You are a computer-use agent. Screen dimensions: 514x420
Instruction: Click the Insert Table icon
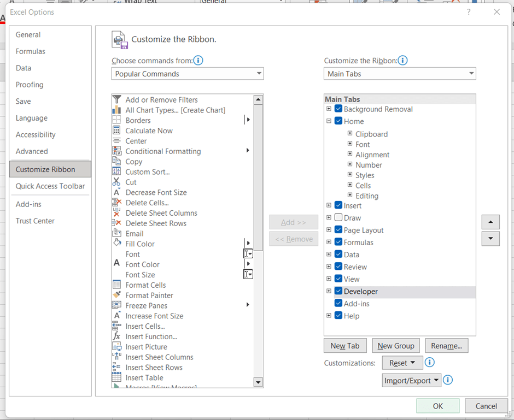coord(116,377)
